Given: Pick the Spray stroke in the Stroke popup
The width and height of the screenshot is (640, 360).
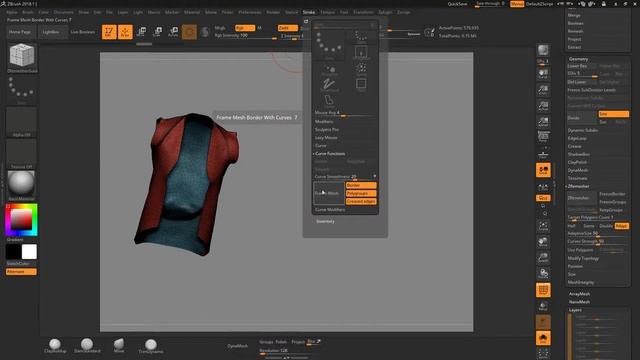Looking at the screenshot, I should tap(361, 69).
